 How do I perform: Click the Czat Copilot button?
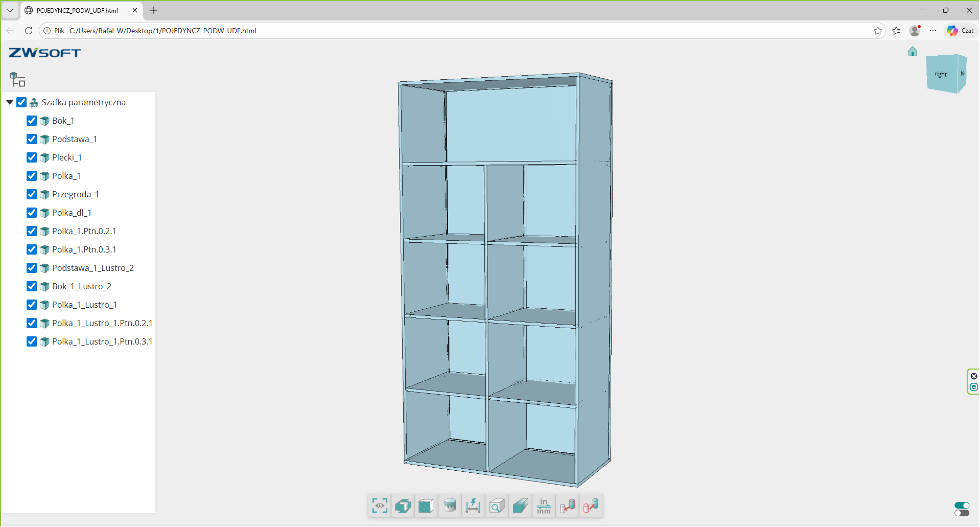[961, 31]
